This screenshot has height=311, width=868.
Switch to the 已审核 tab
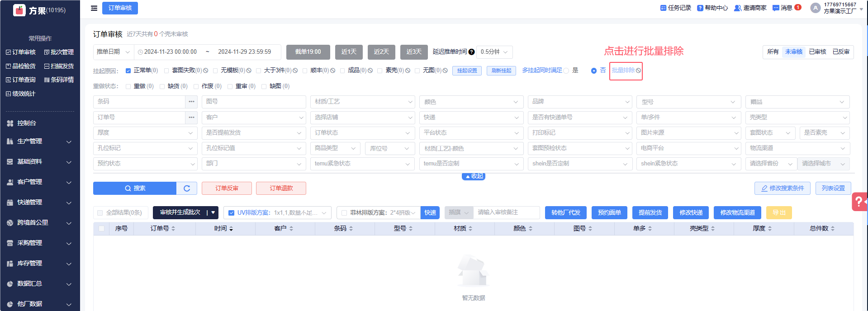coord(817,52)
